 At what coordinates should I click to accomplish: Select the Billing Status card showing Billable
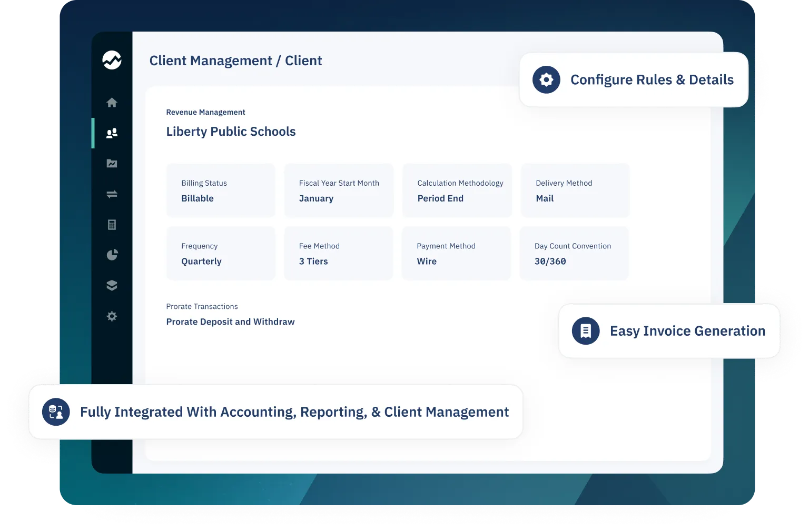pos(221,190)
